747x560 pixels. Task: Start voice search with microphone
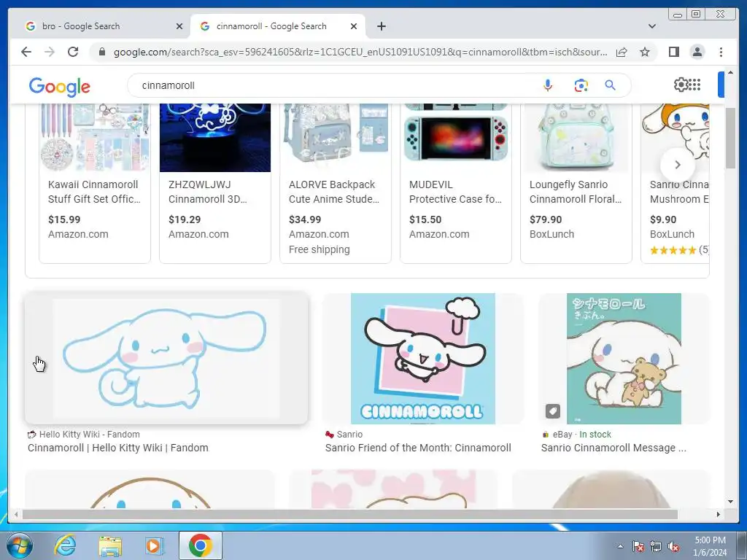tap(548, 86)
